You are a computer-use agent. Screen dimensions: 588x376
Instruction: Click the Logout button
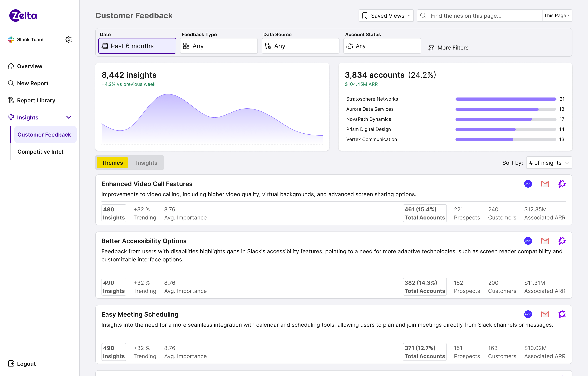[22, 364]
